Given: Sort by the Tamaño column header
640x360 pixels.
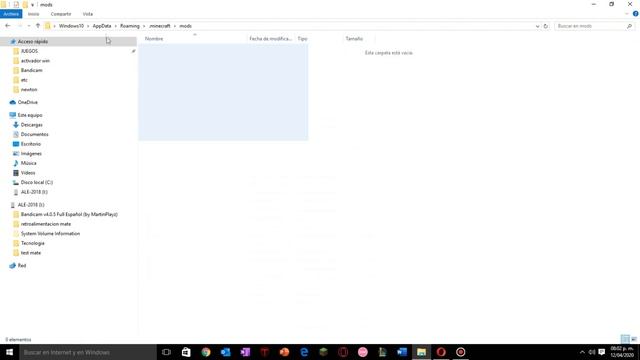Looking at the screenshot, I should 354,39.
